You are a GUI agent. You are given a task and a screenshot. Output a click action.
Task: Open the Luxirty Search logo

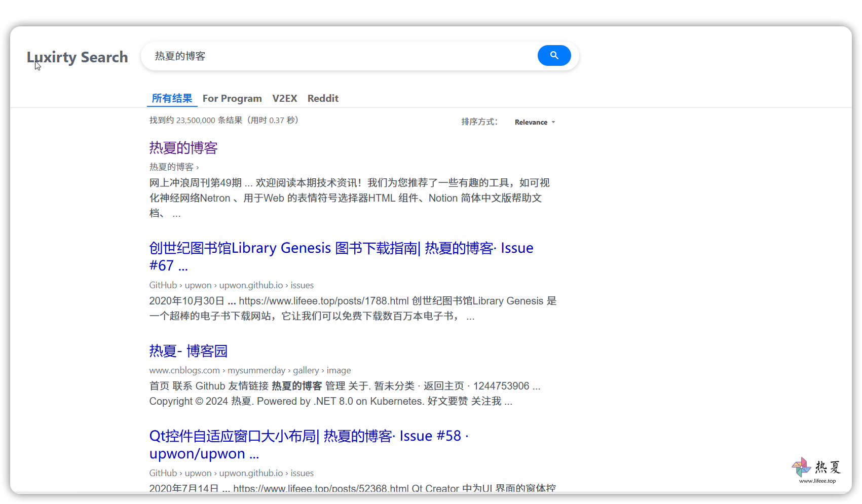pos(78,57)
